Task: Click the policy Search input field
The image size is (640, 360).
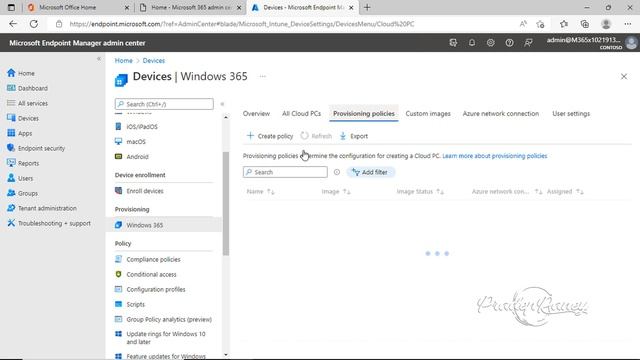Action: (285, 172)
